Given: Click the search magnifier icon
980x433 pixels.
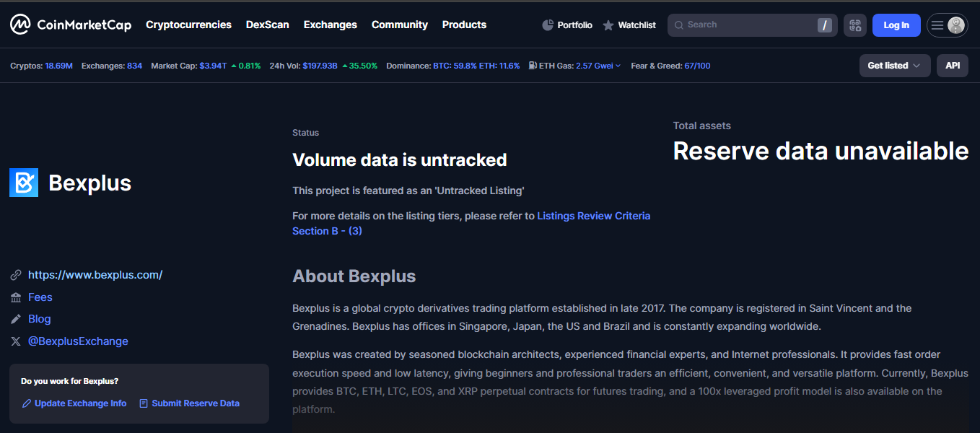Looking at the screenshot, I should click(x=679, y=25).
